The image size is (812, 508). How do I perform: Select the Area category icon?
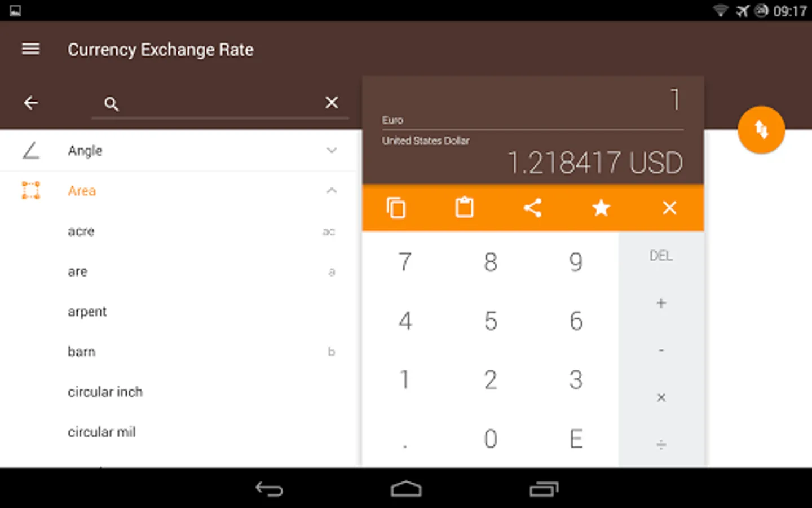coord(31,190)
